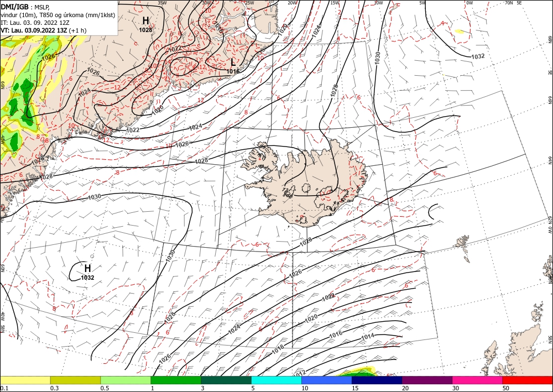The width and height of the screenshot is (553, 392).
Task: Click the valid time line 'VT: Lau. 03.09.2022 13Z'
Action: point(34,30)
